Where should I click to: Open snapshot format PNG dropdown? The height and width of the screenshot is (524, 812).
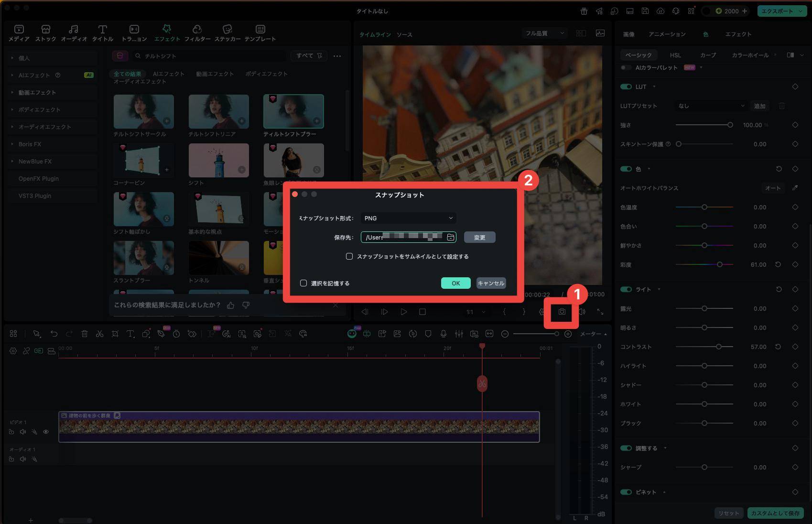click(x=408, y=218)
